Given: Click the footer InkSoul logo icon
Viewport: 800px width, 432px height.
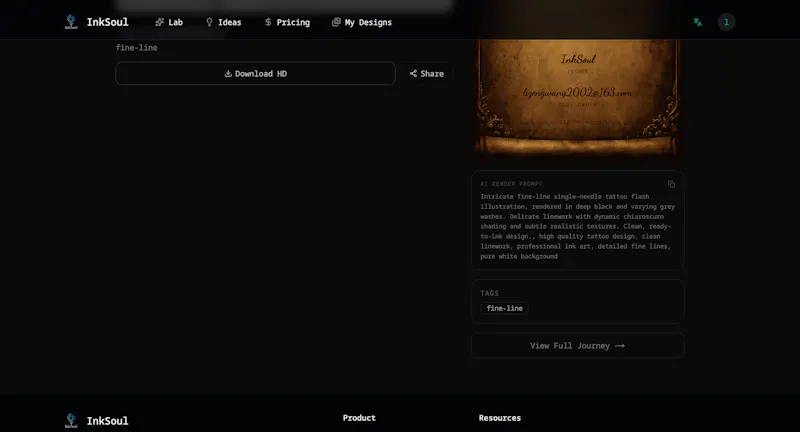Looking at the screenshot, I should [71, 421].
